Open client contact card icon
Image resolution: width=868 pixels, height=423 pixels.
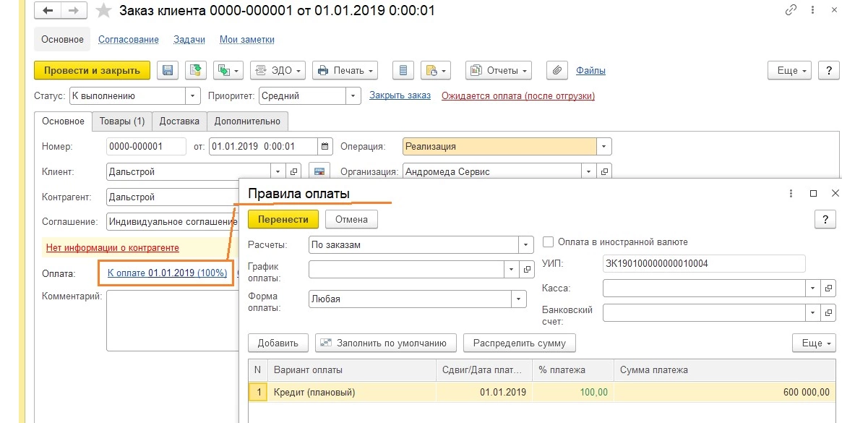pyautogui.click(x=319, y=171)
